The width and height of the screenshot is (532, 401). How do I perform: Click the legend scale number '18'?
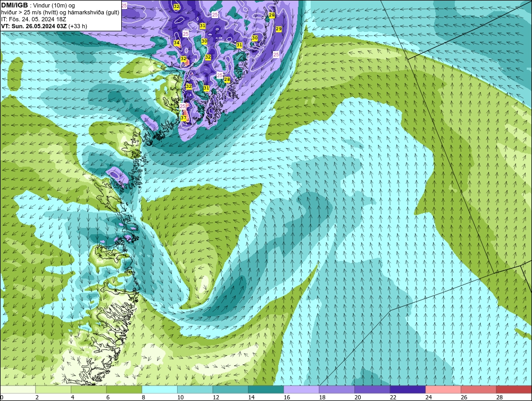pos(322,397)
